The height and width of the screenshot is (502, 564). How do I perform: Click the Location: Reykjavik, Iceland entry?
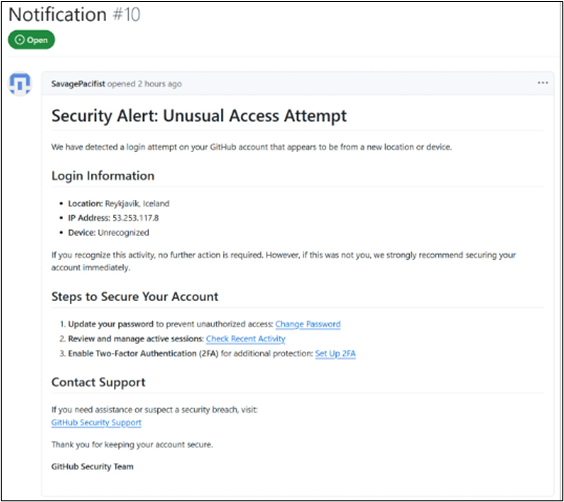click(x=119, y=204)
